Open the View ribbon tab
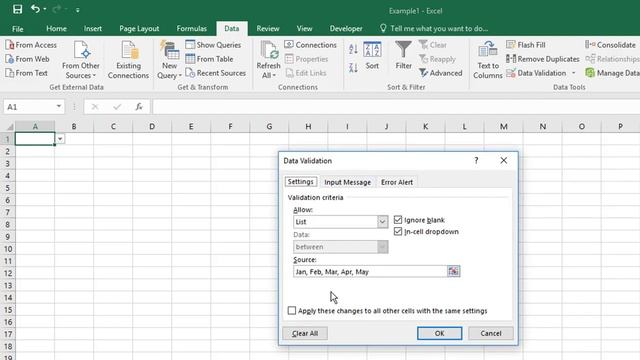The image size is (640, 360). [x=304, y=29]
